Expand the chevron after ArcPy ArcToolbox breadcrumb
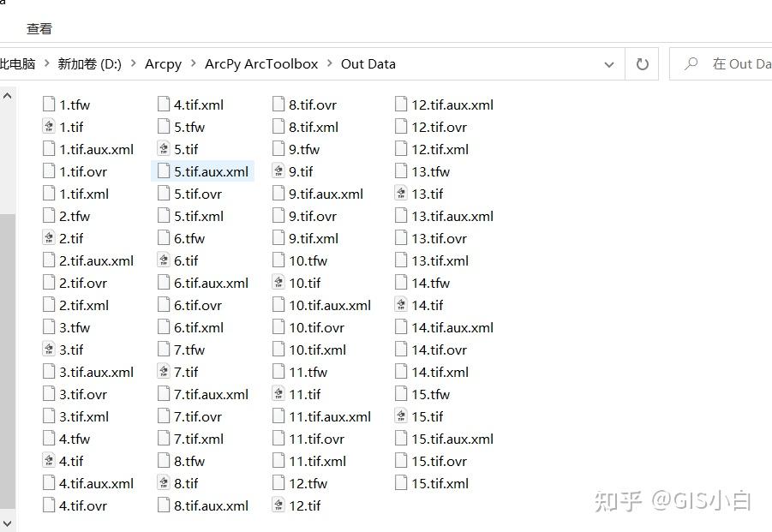Viewport: 772px width, 532px height. (x=329, y=64)
